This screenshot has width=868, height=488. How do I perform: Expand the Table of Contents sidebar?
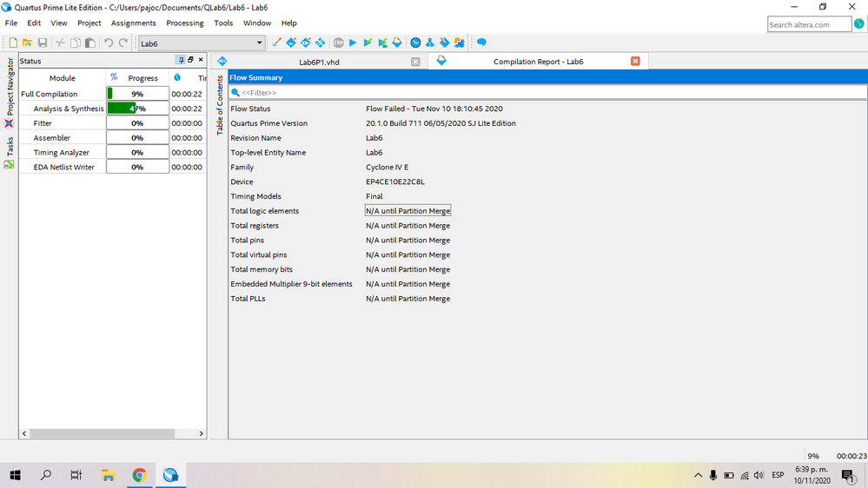point(221,104)
